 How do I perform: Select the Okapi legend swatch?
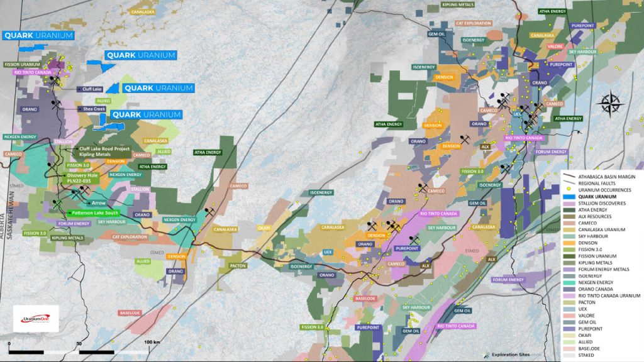point(569,336)
